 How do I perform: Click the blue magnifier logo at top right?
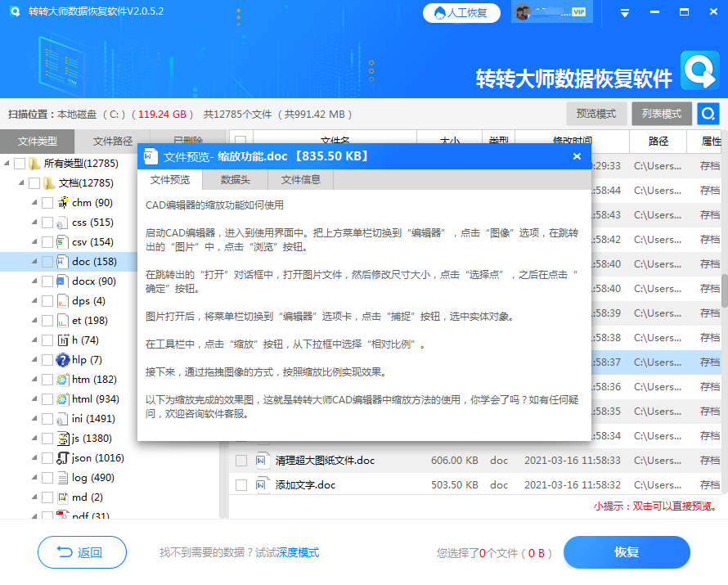pos(700,72)
